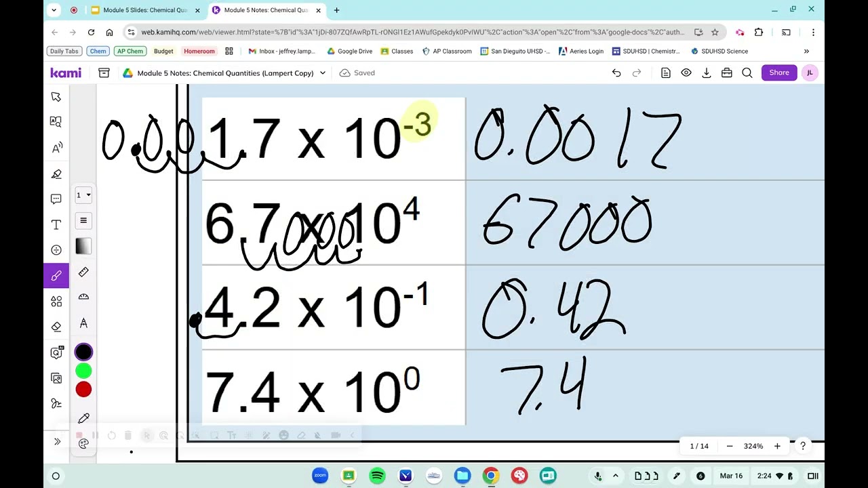Redo the annotation

click(637, 73)
